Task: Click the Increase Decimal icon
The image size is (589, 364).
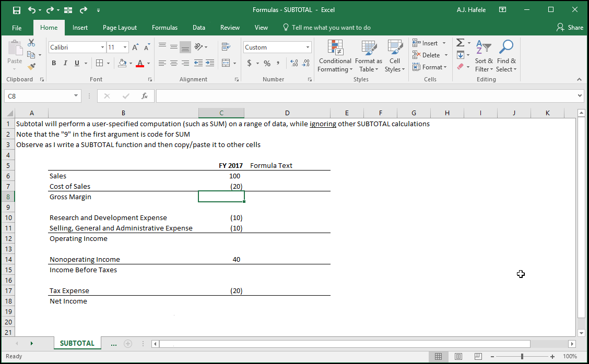Action: [294, 64]
